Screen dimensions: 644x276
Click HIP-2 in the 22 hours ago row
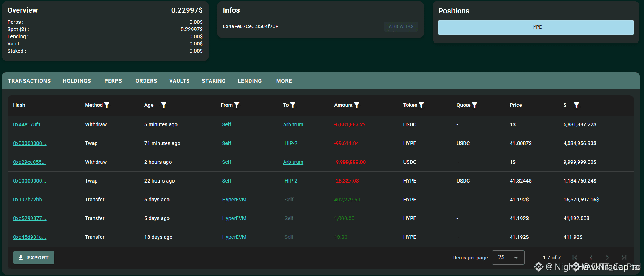291,181
